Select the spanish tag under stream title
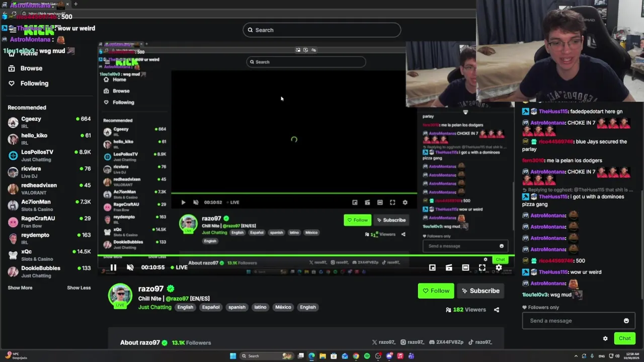644x362 pixels. pos(236,307)
